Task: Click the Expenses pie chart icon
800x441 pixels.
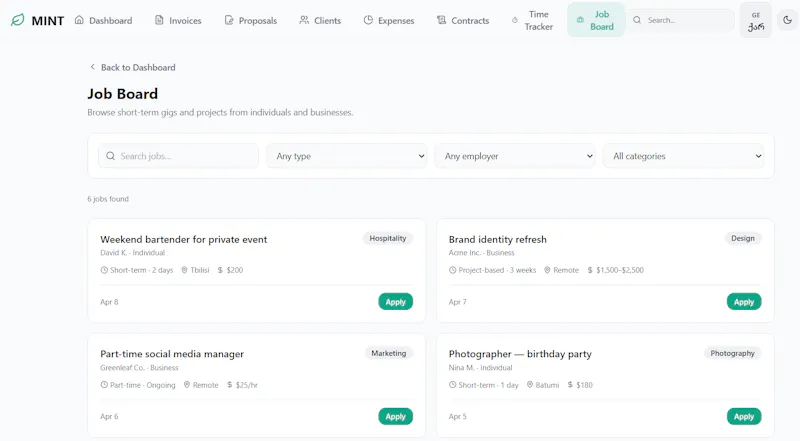Action: coord(368,20)
